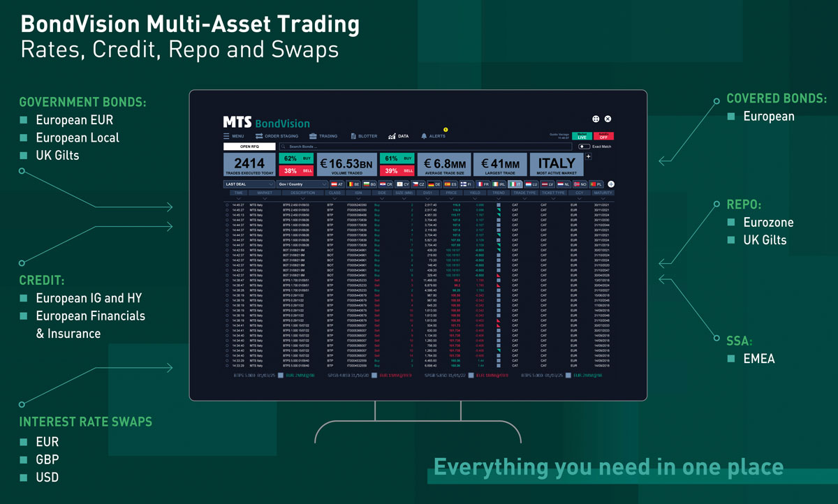Select the radio button for the 14:38:28 row
The image size is (838, 504).
(227, 290)
